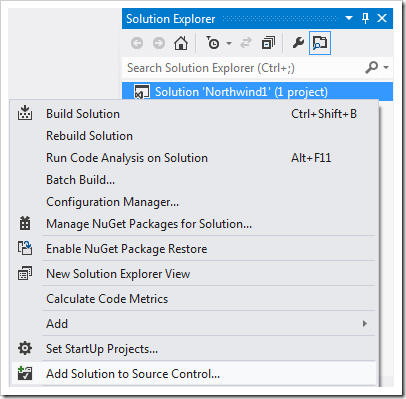Click the Forward navigation arrow icon
This screenshot has height=399, width=406.
tap(159, 43)
